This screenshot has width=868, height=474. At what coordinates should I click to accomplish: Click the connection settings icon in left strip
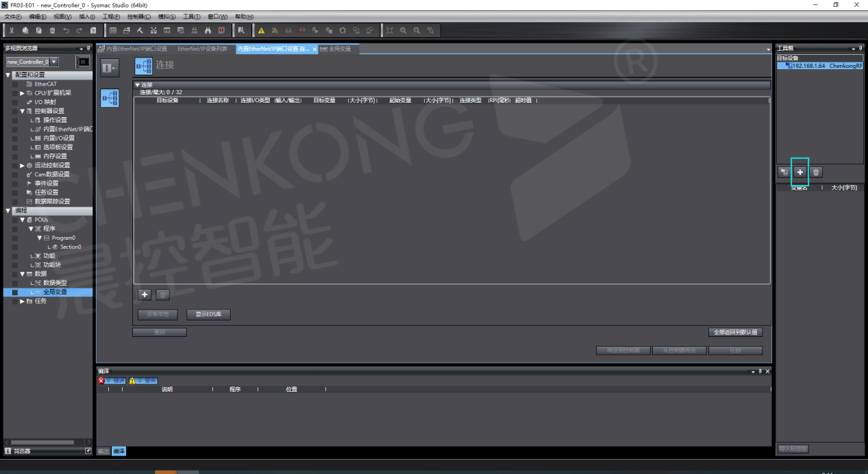110,98
